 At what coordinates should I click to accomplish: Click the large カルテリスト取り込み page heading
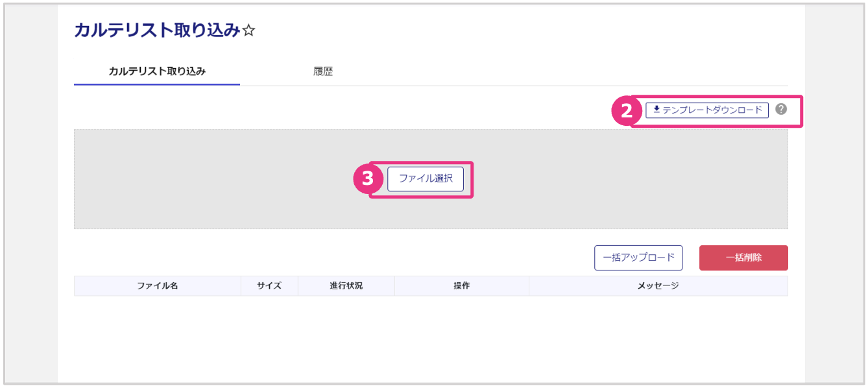(x=157, y=30)
